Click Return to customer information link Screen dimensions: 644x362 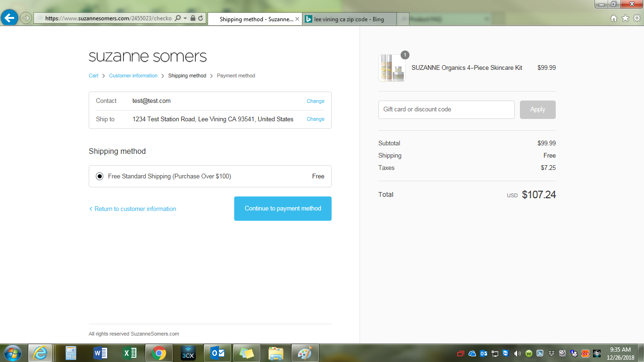click(133, 209)
